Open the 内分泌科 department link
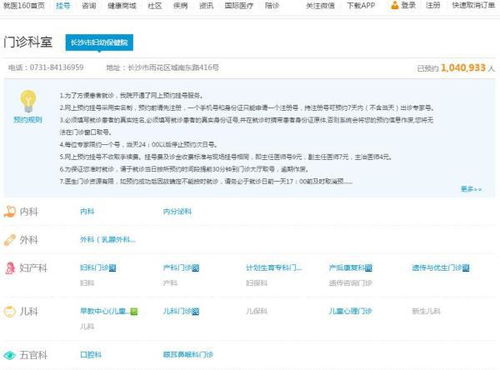Image resolution: width=500 pixels, height=370 pixels. click(177, 212)
